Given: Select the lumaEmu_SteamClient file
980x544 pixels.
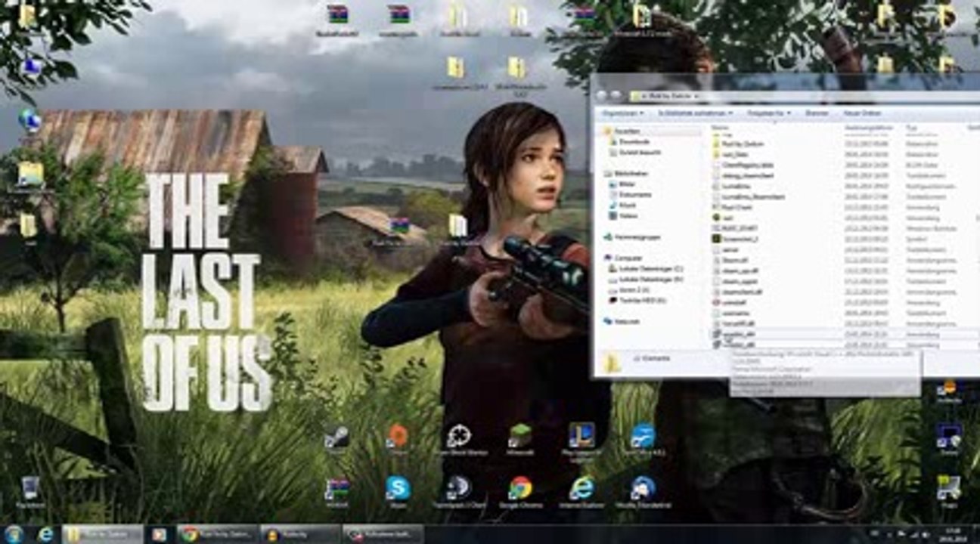Looking at the screenshot, I should click(x=749, y=196).
